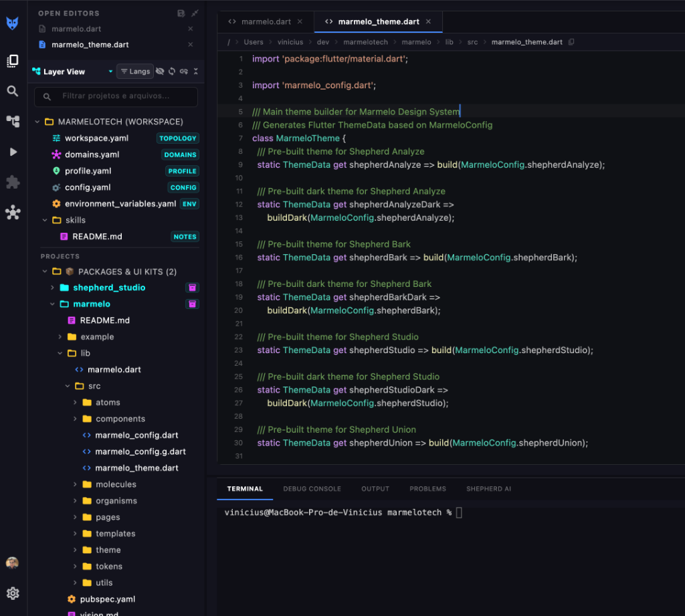Collapse the src folder
Image resolution: width=685 pixels, height=616 pixels.
pos(68,386)
